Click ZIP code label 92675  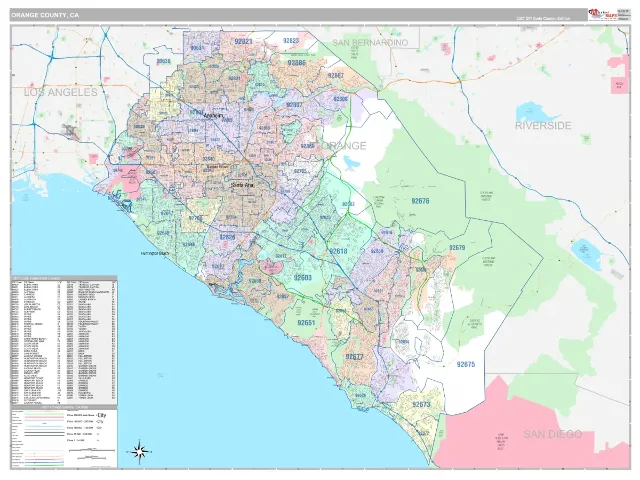pos(466,364)
